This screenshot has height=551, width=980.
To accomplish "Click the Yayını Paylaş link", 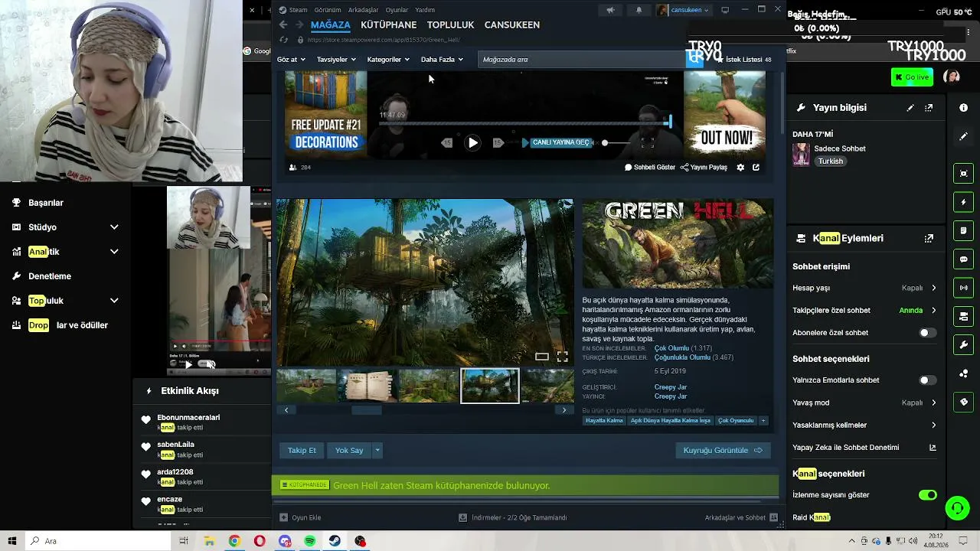I will point(704,167).
